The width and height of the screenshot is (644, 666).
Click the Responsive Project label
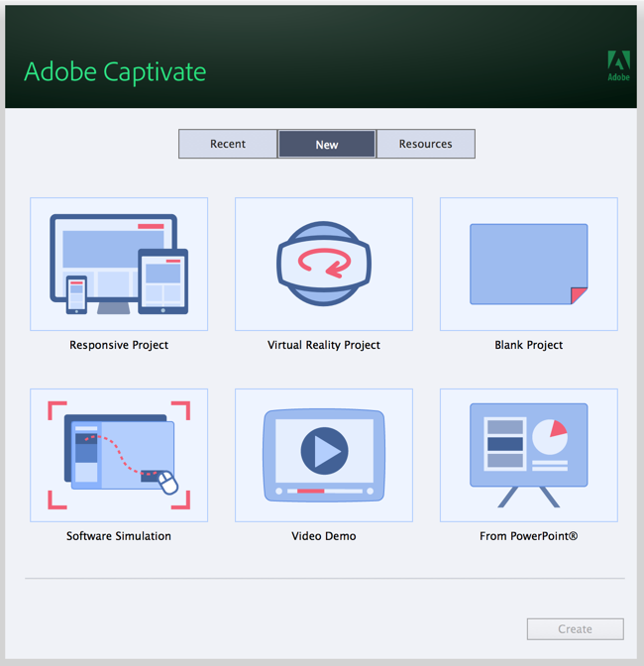119,345
